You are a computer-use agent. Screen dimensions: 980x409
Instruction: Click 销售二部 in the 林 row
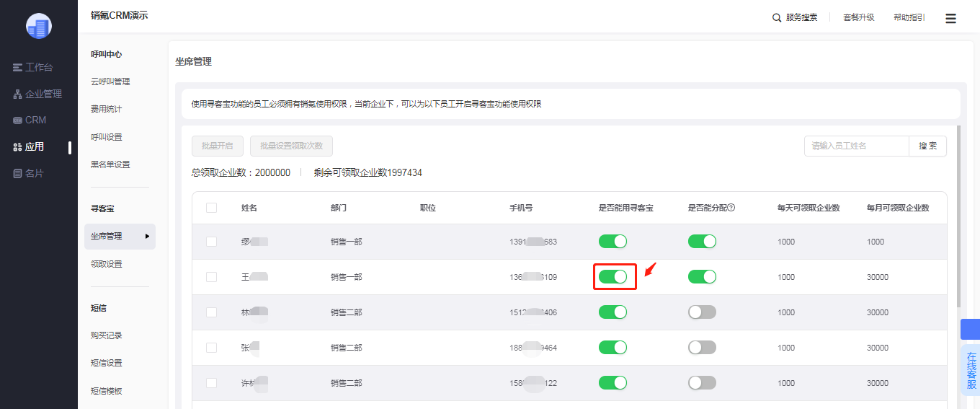tap(347, 312)
